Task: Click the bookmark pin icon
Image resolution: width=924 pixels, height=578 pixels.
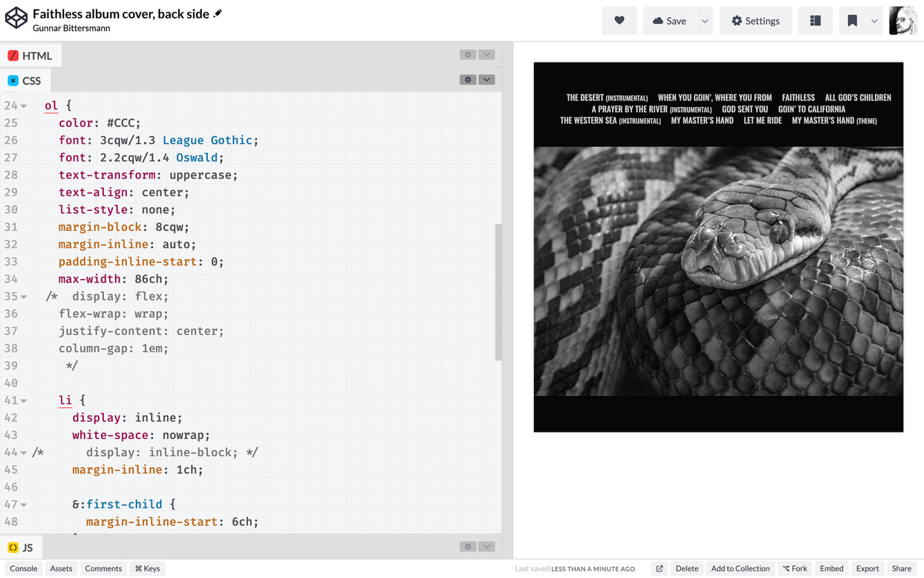Action: [852, 21]
